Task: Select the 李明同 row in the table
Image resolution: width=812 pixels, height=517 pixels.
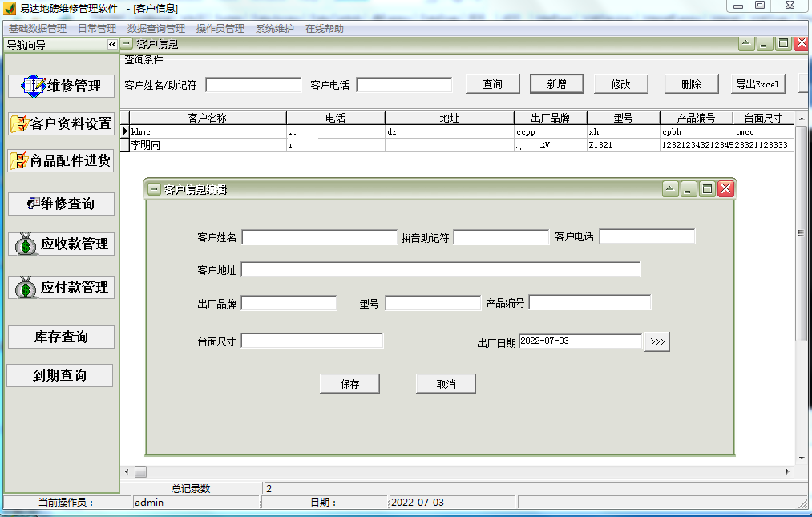Action: click(200, 145)
